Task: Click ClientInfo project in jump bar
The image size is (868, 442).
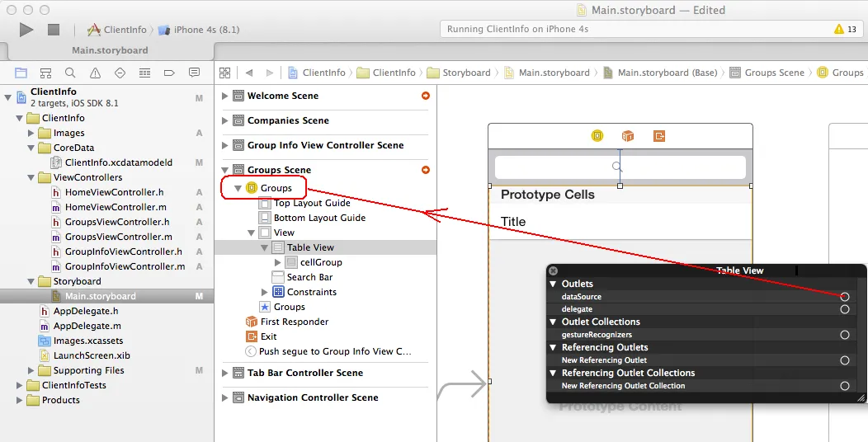Action: [x=316, y=73]
